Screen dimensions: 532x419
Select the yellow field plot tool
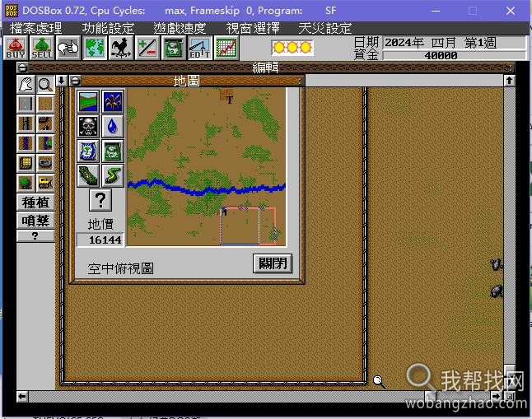click(x=26, y=163)
